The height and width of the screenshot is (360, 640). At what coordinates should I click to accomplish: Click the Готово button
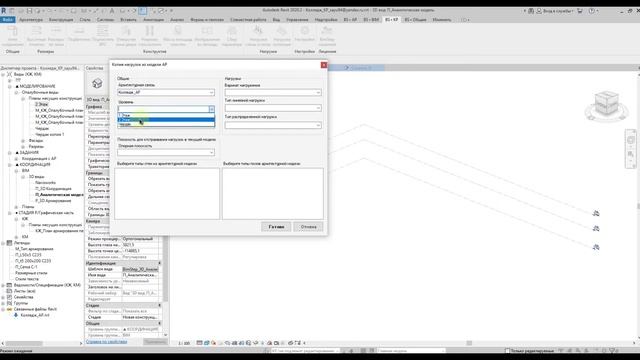[x=276, y=227]
